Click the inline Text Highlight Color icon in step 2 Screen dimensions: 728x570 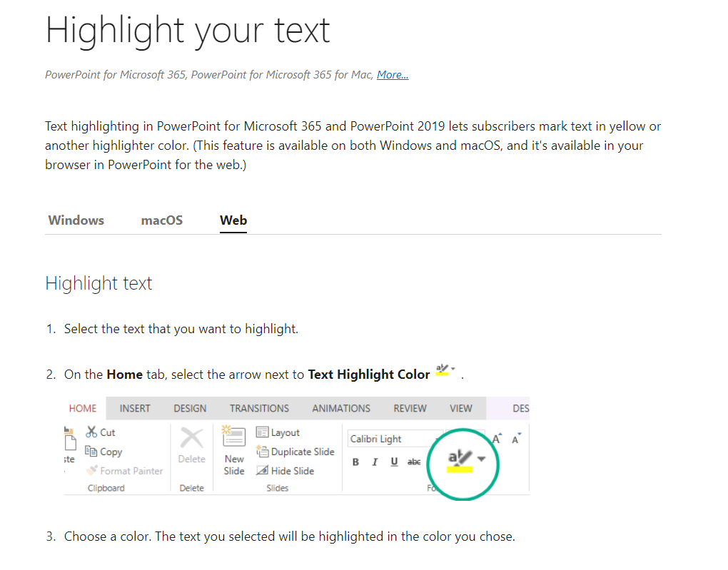coord(443,370)
